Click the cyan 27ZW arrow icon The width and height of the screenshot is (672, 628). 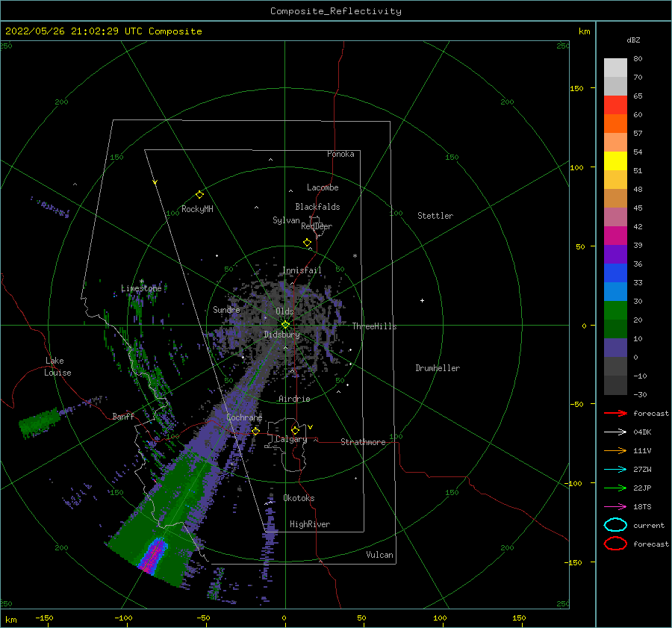tap(615, 470)
